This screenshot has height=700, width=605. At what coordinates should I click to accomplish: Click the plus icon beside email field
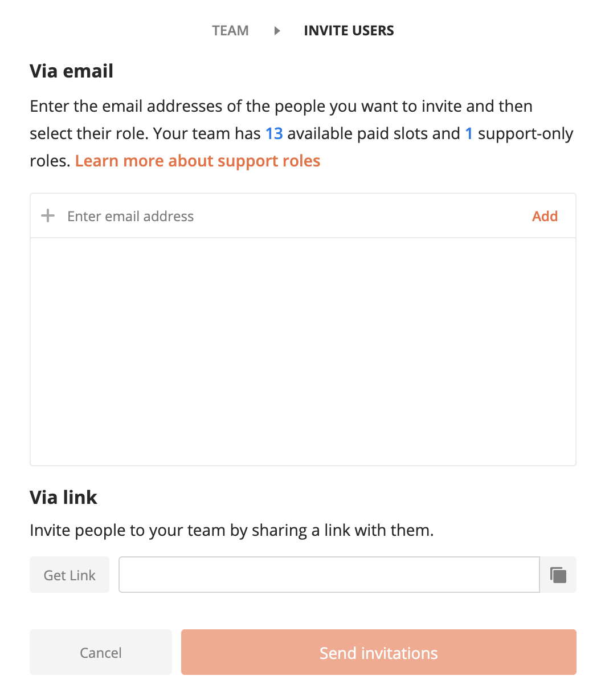coord(48,216)
